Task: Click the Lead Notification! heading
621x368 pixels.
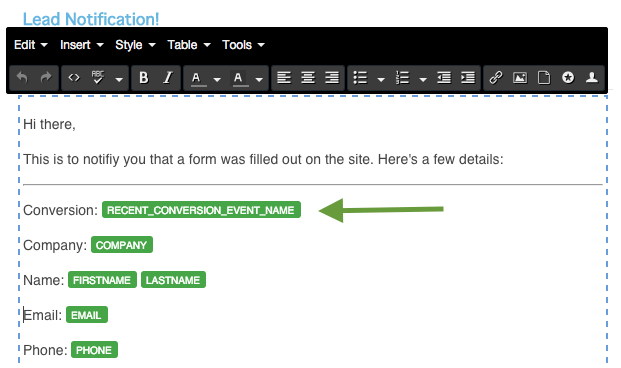Action: click(x=91, y=19)
